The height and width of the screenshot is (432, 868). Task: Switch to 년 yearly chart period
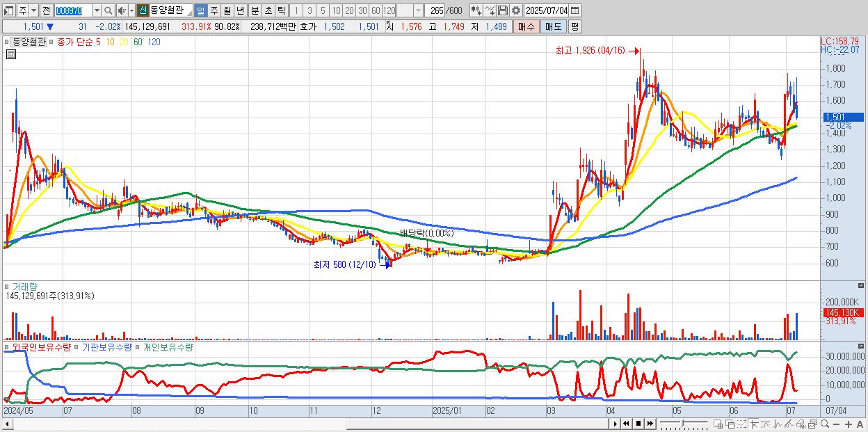[240, 11]
